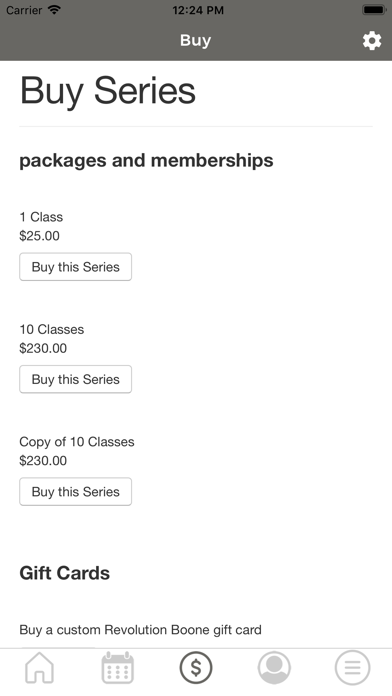Tap the Buy Series page heading
This screenshot has height=696, width=392.
pos(107,91)
